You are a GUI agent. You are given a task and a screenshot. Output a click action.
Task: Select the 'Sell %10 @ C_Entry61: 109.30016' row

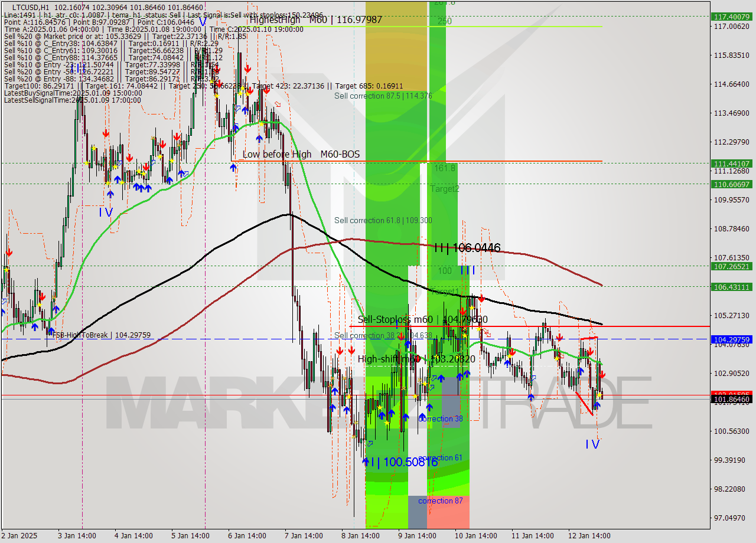tap(113, 50)
